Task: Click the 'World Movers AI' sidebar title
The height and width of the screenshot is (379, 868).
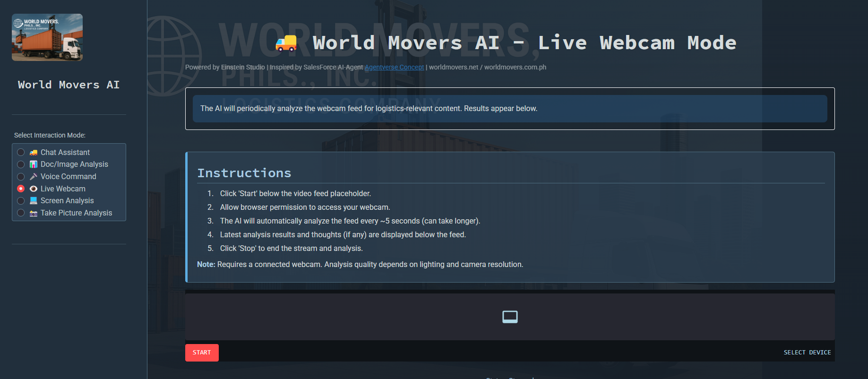Action: [x=69, y=85]
